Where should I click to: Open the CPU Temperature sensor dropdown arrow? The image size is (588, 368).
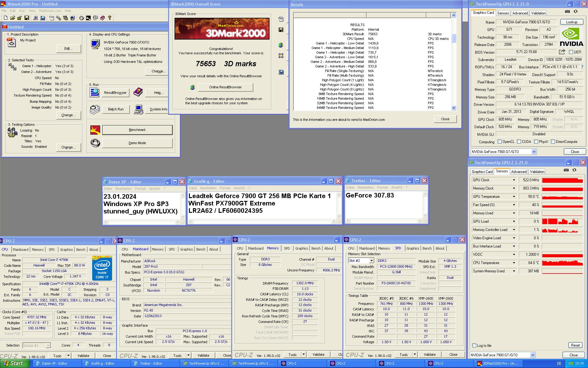(514, 263)
